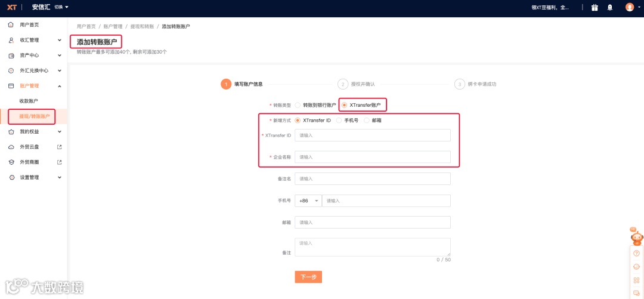Click the 外贸云盘 cloud icon
The height and width of the screenshot is (299, 644).
pos(11,147)
